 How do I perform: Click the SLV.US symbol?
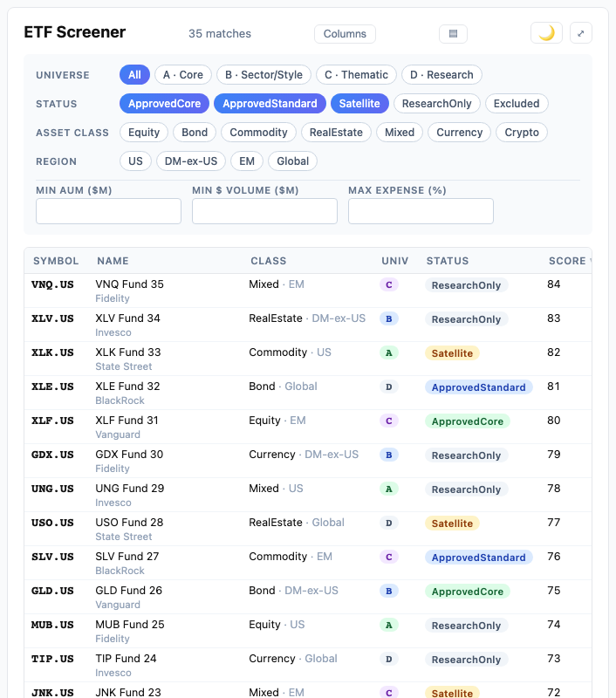point(52,557)
